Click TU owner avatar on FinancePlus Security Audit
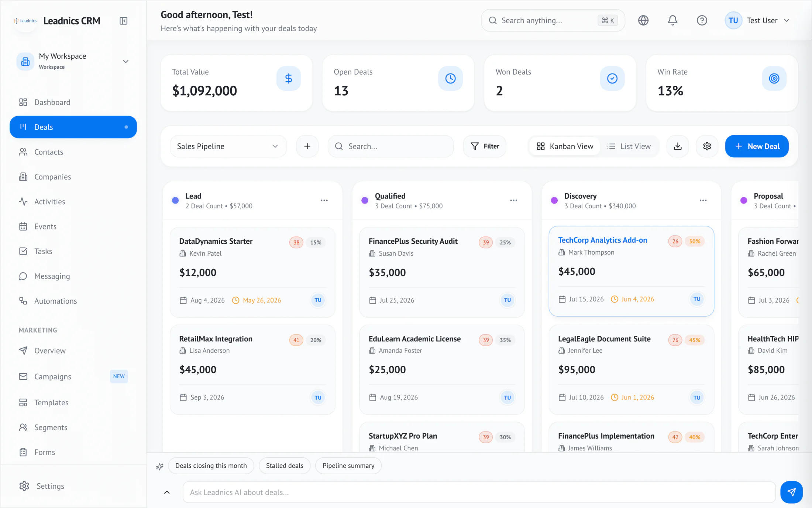 507,300
